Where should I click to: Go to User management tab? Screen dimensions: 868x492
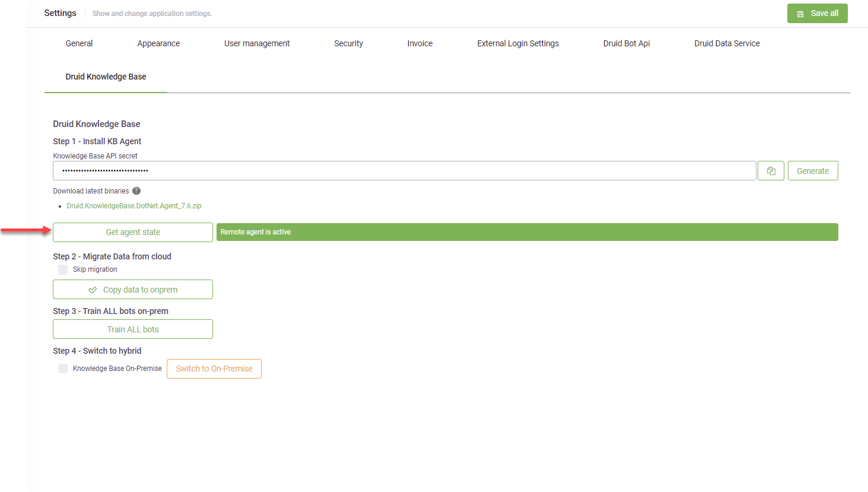(x=257, y=43)
